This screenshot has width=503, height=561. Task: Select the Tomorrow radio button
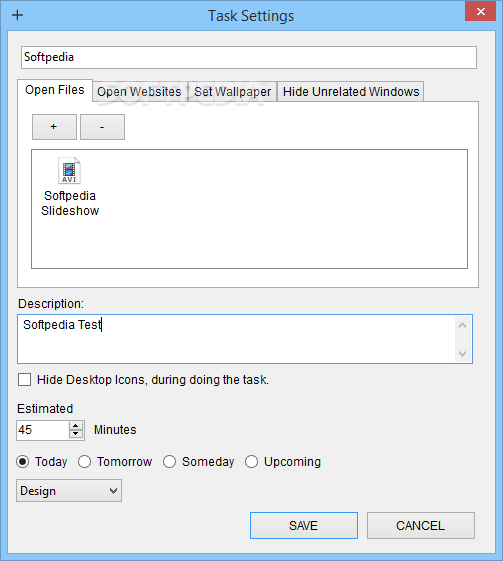click(84, 462)
